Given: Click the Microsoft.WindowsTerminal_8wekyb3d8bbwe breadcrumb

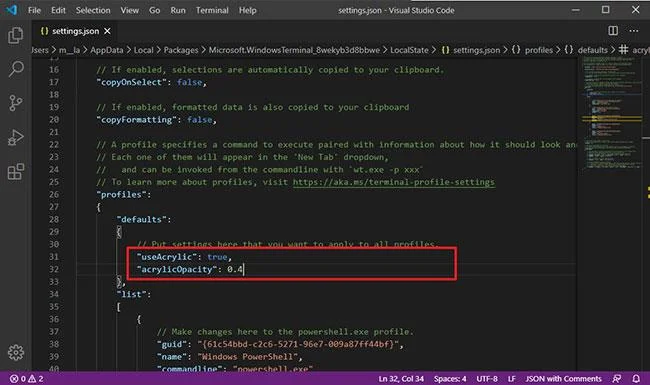Looking at the screenshot, I should (x=294, y=50).
